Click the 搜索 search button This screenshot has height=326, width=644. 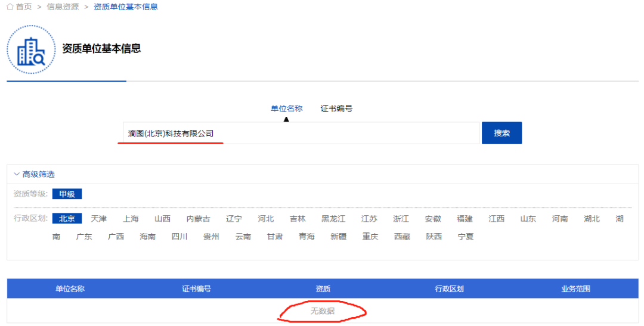click(501, 133)
